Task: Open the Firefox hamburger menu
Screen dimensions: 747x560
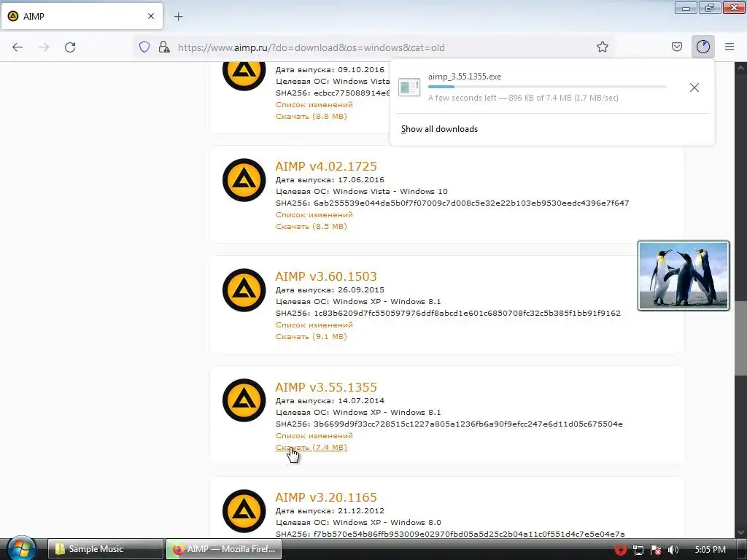Action: (x=729, y=47)
